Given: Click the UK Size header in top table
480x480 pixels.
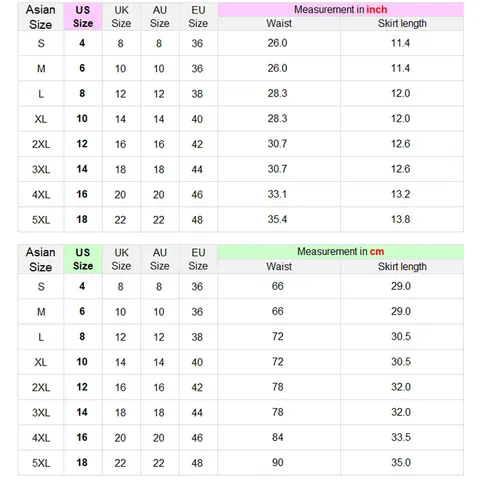Looking at the screenshot, I should coord(121,17).
